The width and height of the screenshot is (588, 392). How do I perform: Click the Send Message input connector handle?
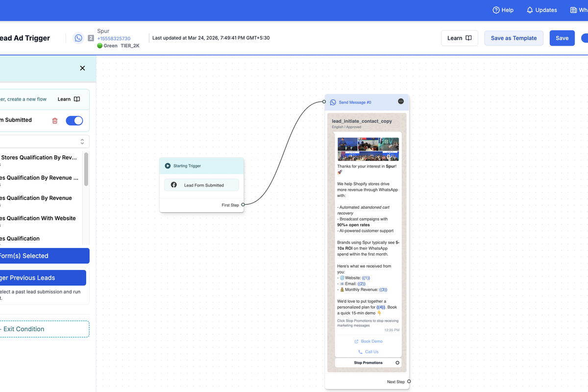point(324,102)
